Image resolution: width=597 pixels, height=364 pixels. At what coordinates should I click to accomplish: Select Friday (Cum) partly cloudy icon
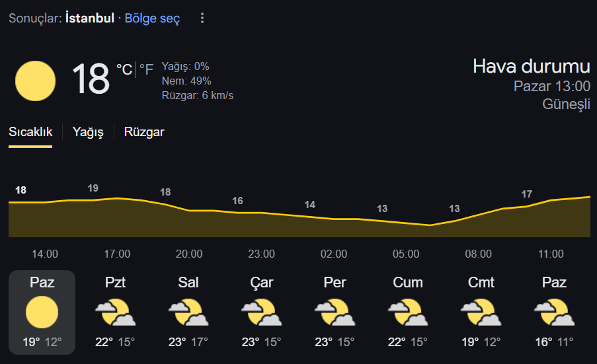pyautogui.click(x=408, y=312)
